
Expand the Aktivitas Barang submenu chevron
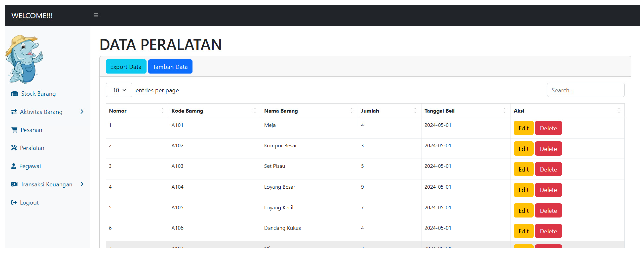coord(82,112)
